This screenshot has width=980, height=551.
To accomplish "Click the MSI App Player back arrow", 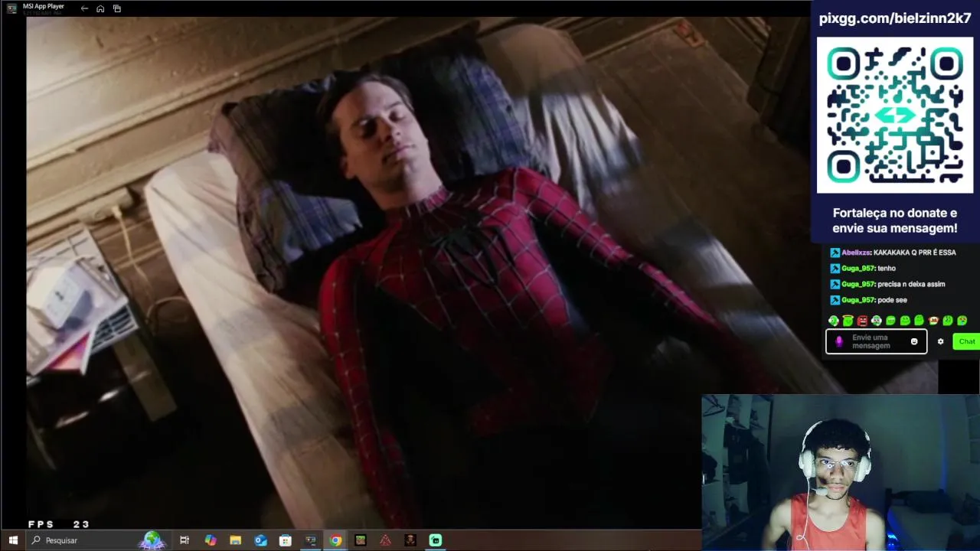I will click(x=84, y=8).
